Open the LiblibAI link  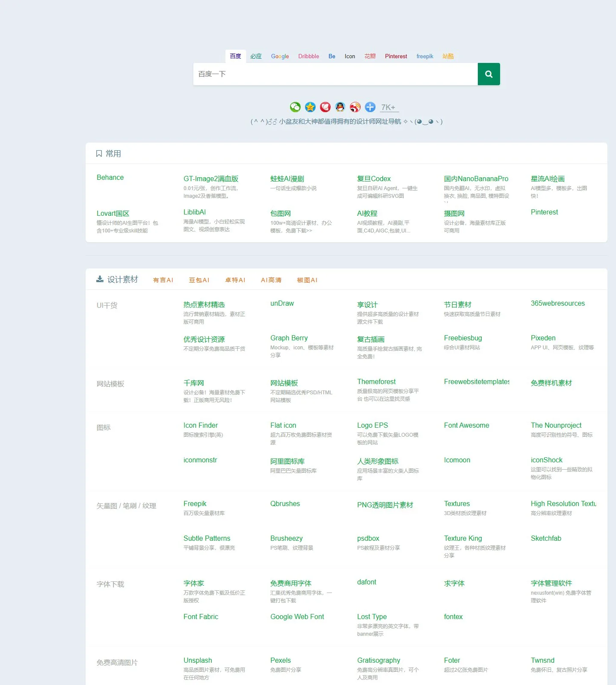(x=195, y=212)
